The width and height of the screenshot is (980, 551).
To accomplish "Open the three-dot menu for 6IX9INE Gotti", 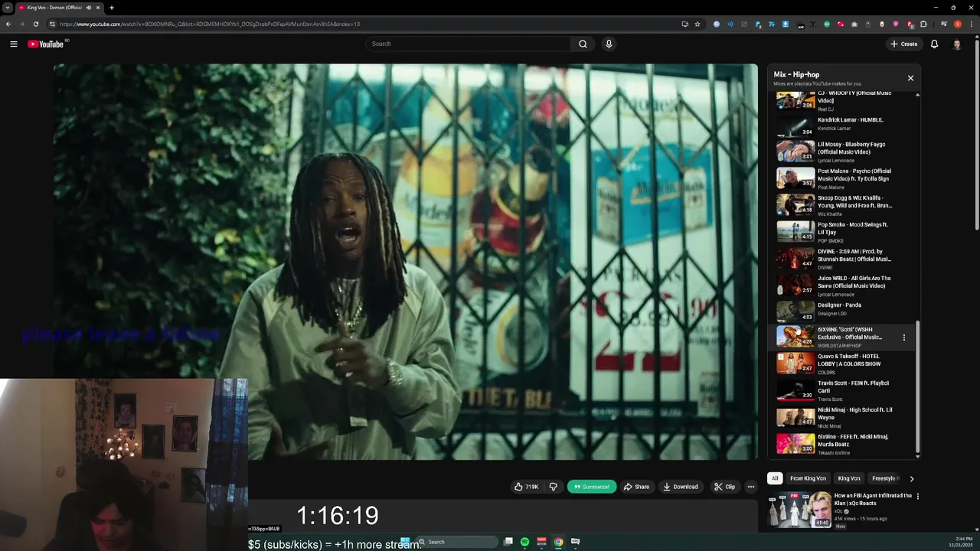I will point(903,337).
